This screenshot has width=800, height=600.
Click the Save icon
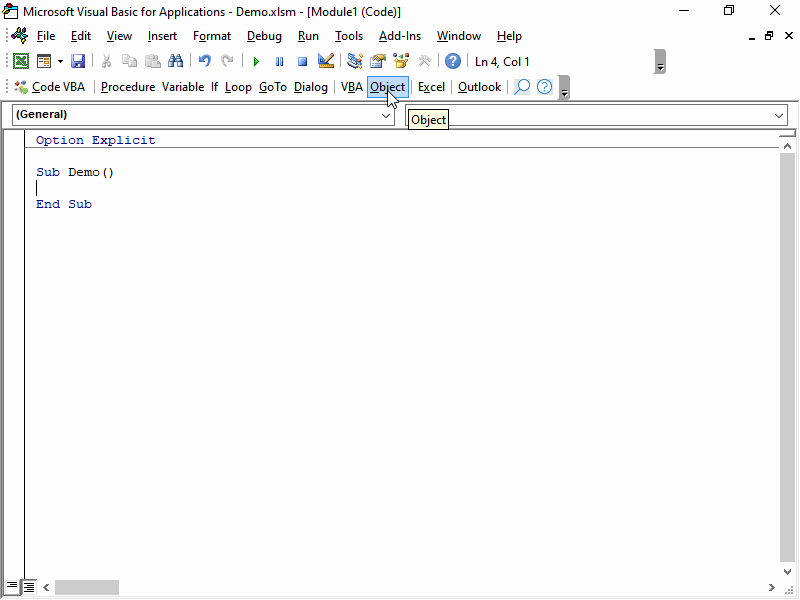pos(78,61)
